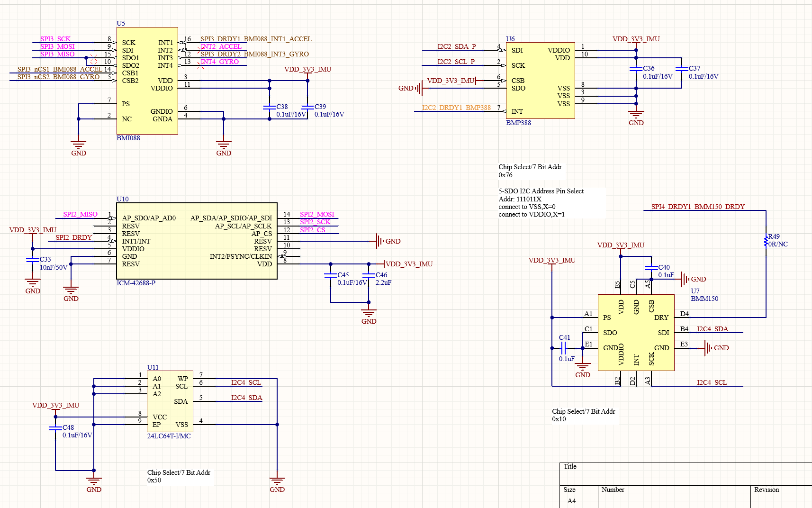Click the Revision field in title block

(782, 497)
